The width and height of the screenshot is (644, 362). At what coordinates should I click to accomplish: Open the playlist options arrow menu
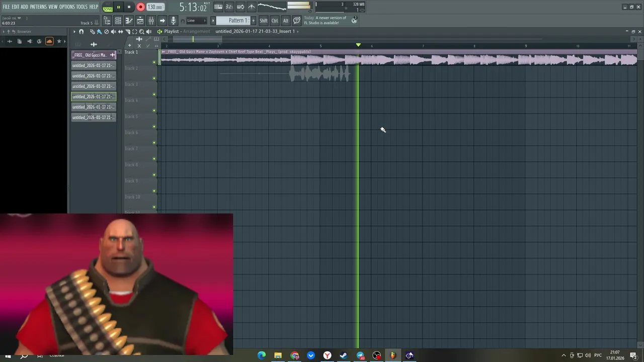(x=74, y=31)
